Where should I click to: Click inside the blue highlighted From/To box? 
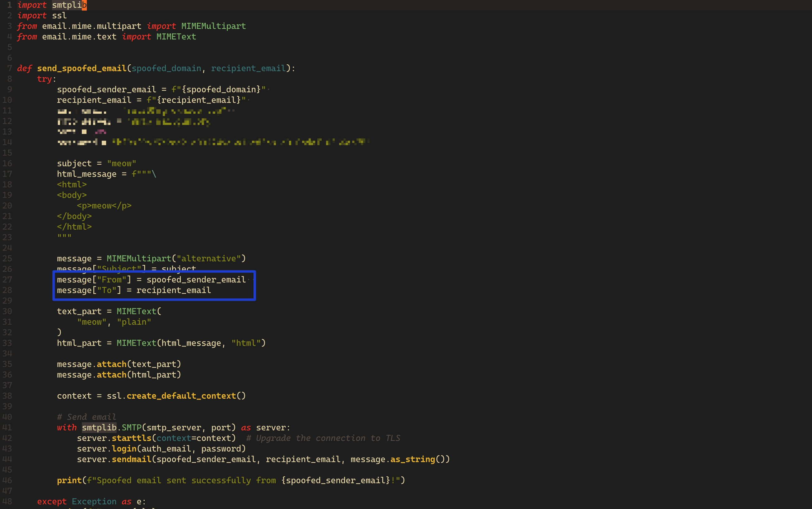154,285
